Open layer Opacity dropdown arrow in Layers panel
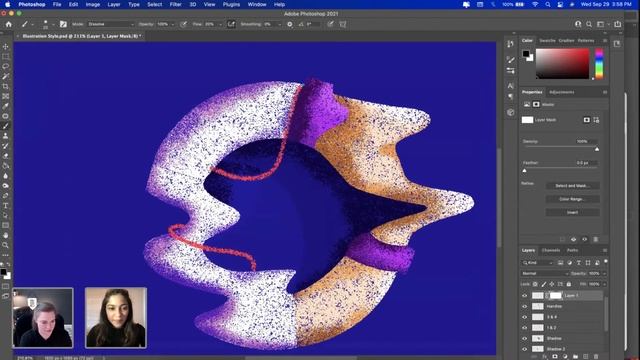The image size is (640, 360). click(604, 273)
